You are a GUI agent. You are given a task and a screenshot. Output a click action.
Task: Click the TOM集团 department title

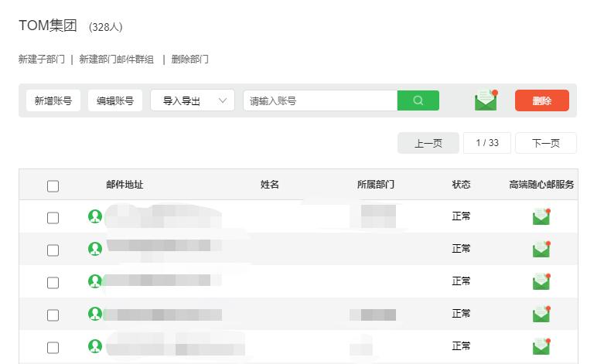48,26
